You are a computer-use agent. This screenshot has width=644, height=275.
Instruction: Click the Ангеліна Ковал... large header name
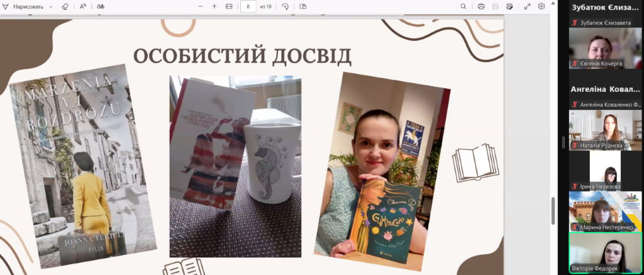pos(606,89)
